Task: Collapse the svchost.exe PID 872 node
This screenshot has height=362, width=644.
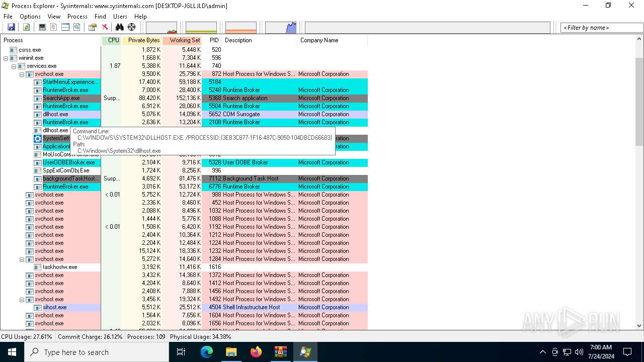Action: coord(22,74)
